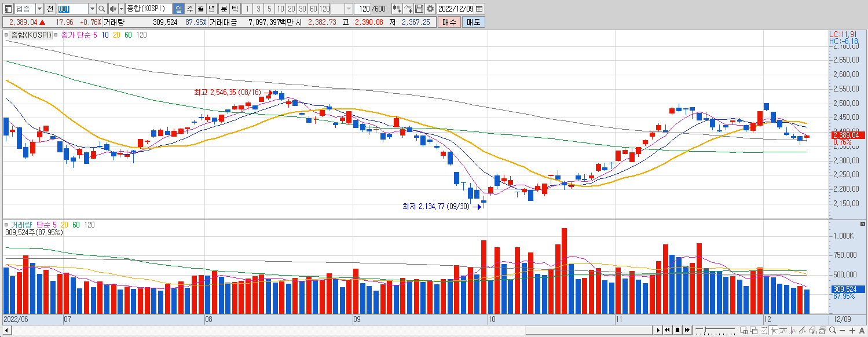The width and height of the screenshot is (868, 337).
Task: Switch to 년 yearly period
Action: [211, 9]
